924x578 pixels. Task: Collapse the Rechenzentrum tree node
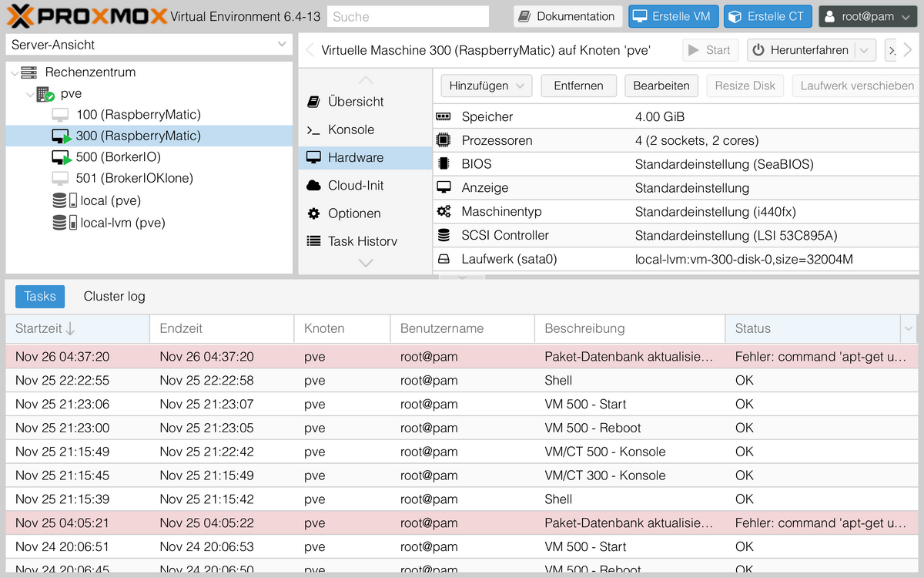point(14,72)
